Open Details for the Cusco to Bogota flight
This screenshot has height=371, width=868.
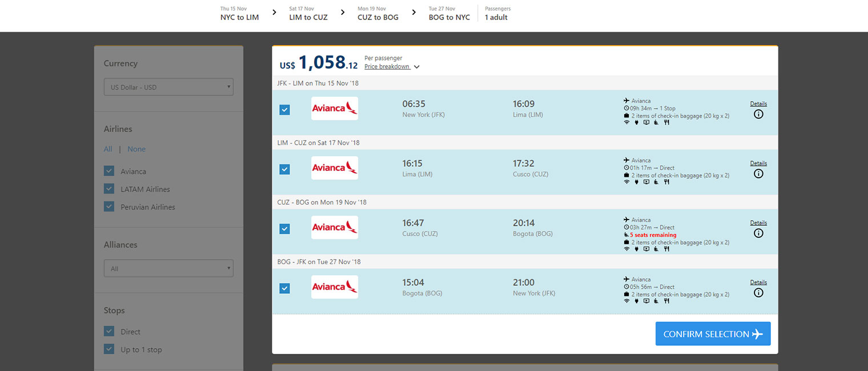(x=758, y=223)
